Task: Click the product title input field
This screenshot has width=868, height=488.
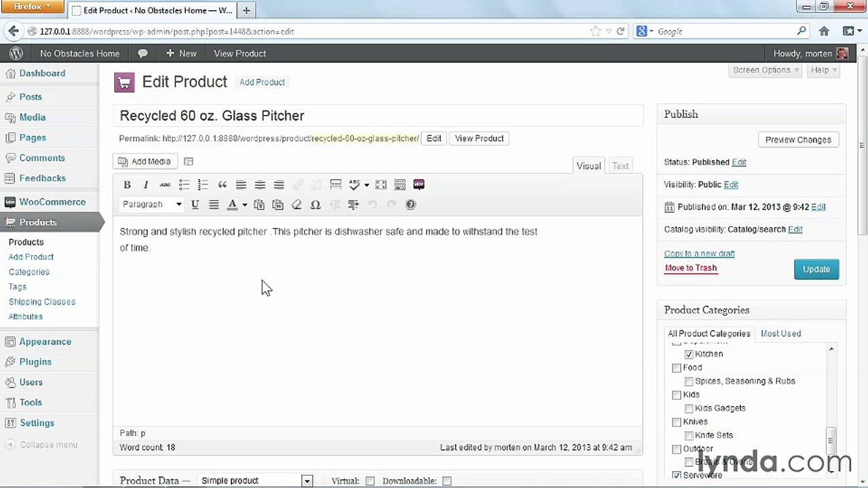Action: (x=378, y=116)
